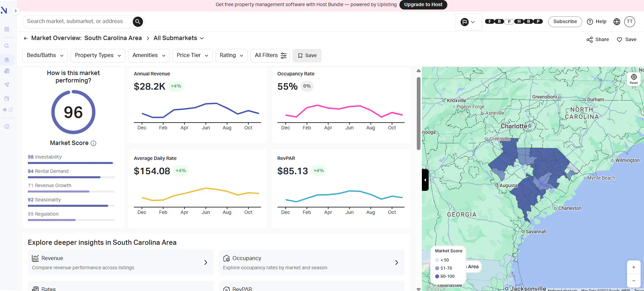Image resolution: width=644 pixels, height=291 pixels.
Task: Click the first F badge pill
Action: click(x=490, y=21)
